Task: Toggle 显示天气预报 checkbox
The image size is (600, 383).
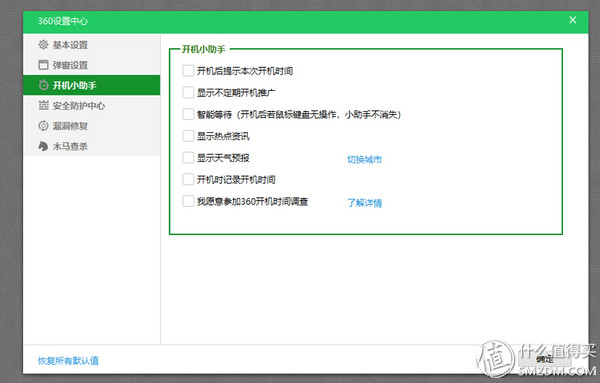Action: (188, 158)
